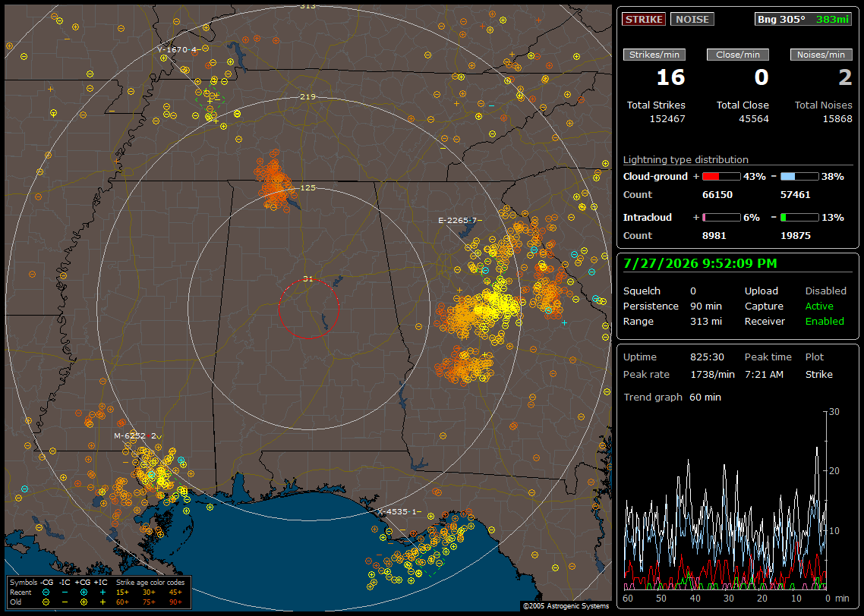Click the blue negative cloud-ground percentage bar

click(x=799, y=176)
